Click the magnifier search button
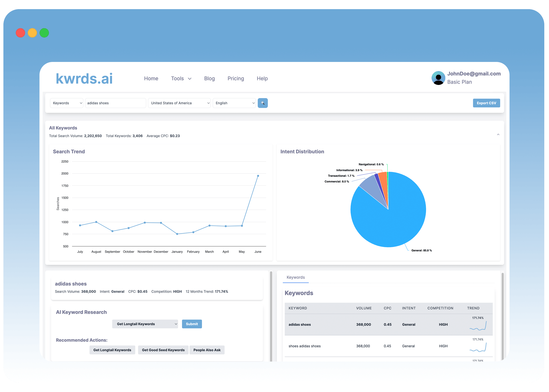 tap(262, 103)
